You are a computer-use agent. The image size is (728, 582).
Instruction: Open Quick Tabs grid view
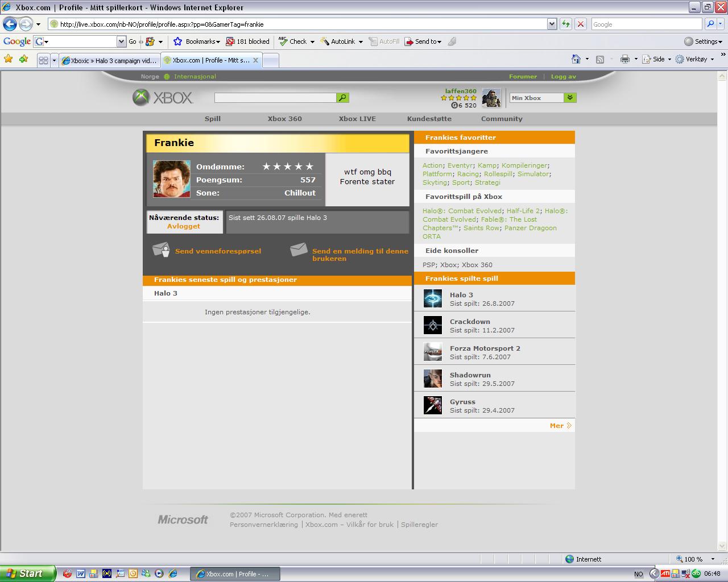pyautogui.click(x=43, y=60)
